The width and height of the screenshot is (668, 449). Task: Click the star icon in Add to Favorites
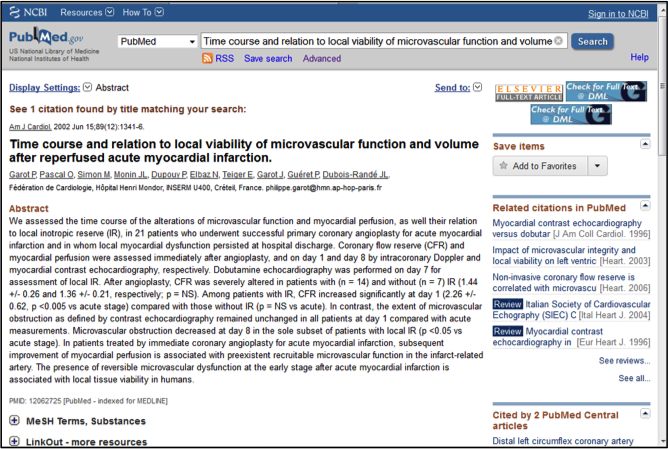[503, 166]
